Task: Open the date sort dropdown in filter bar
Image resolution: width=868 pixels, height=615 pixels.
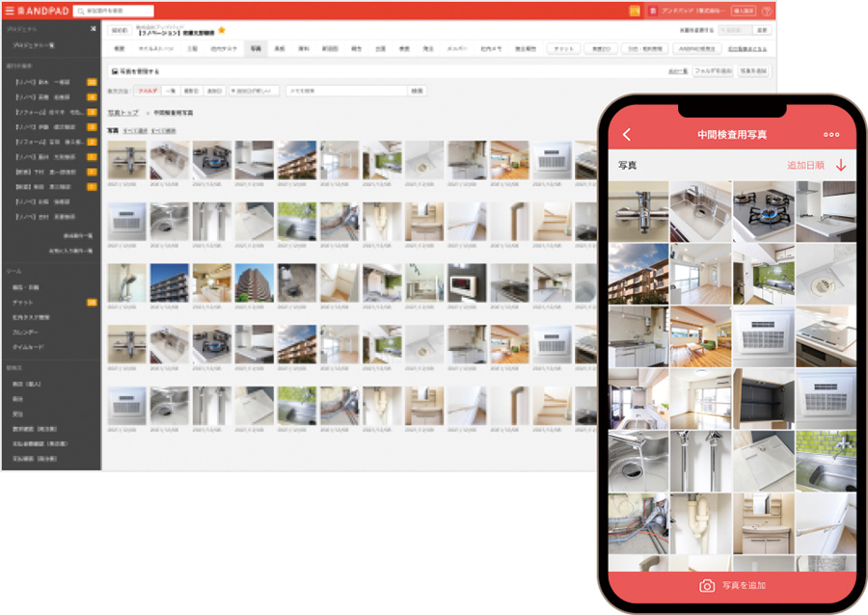Action: tap(254, 91)
